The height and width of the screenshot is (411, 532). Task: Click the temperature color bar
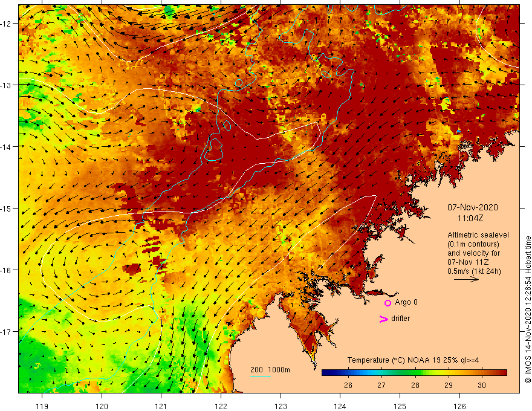pos(414,373)
